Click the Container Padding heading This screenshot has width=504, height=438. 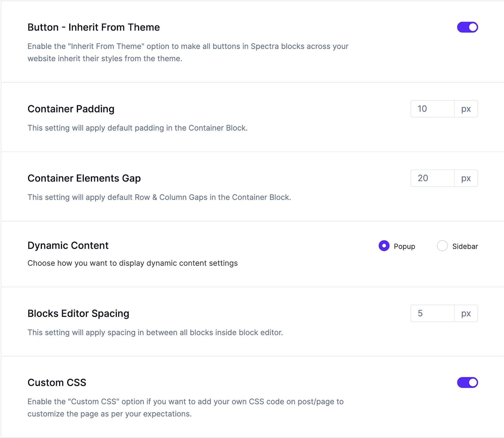[x=71, y=109]
